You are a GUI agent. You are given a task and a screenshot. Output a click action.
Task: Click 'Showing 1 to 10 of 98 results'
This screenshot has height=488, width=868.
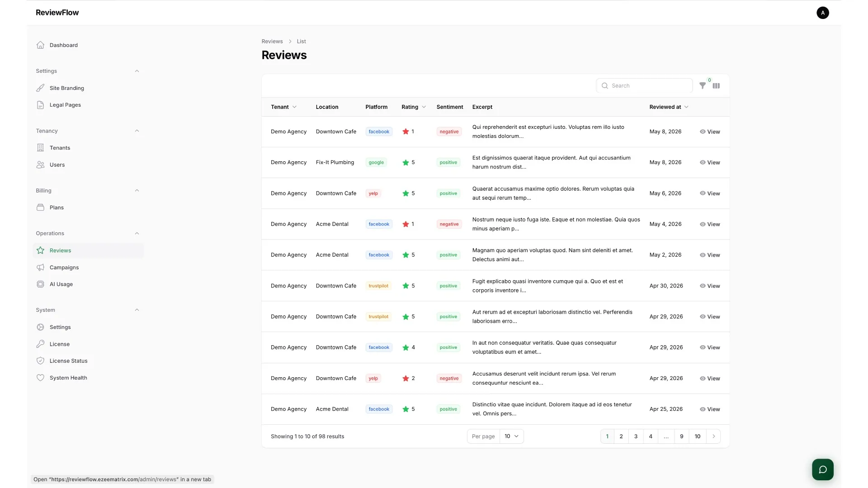[x=307, y=436]
